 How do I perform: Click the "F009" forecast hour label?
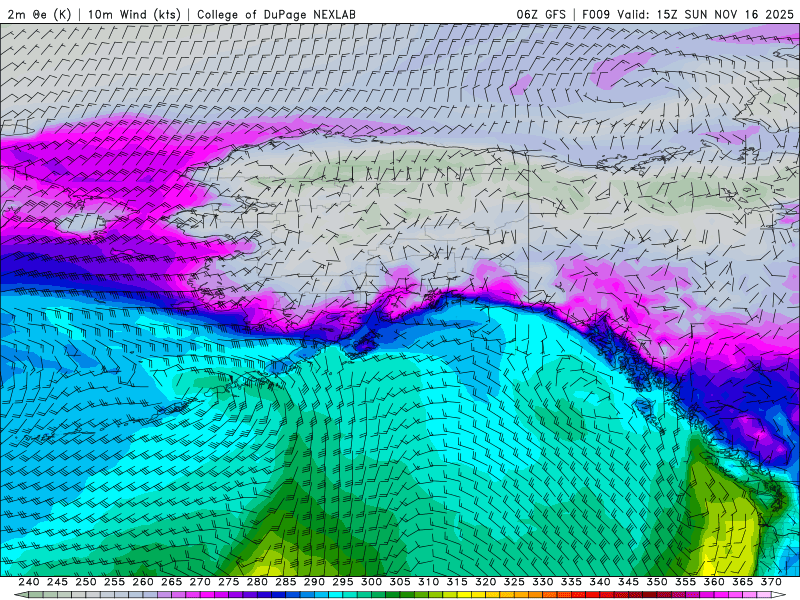(596, 14)
